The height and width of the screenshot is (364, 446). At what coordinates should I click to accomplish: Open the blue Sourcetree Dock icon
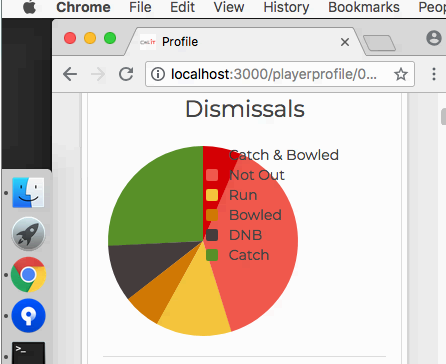[28, 316]
